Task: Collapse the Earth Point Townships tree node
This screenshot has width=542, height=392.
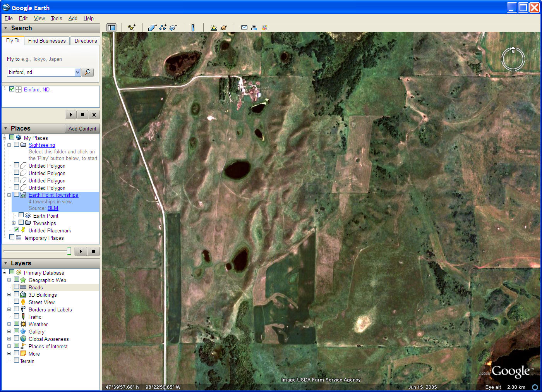Action: (9, 195)
